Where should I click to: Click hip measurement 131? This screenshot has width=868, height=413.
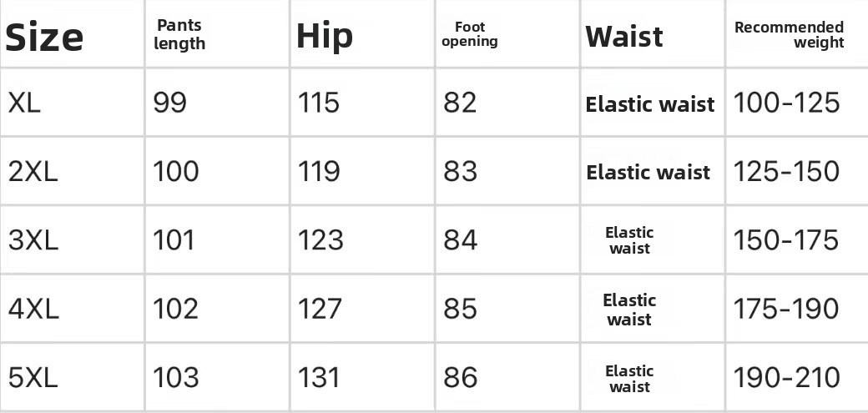pyautogui.click(x=319, y=377)
